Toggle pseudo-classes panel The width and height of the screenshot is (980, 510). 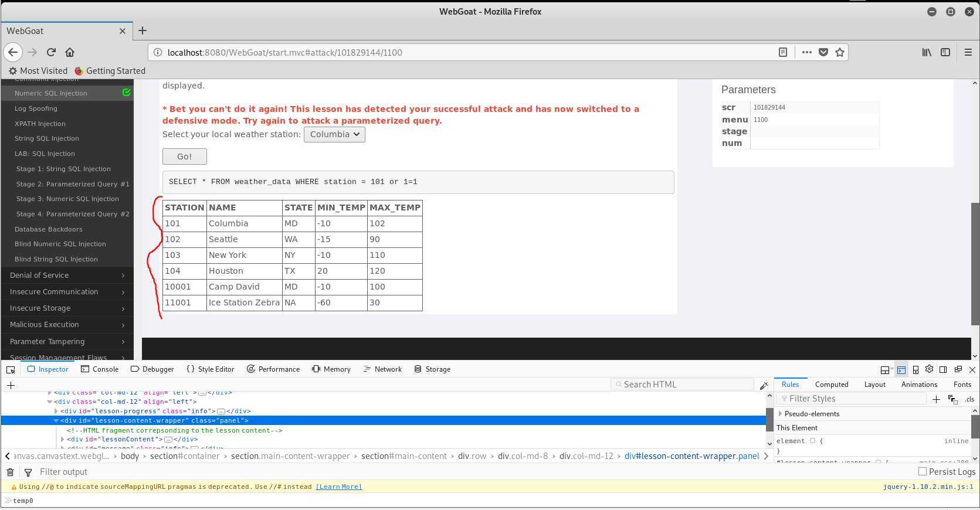pyautogui.click(x=952, y=399)
